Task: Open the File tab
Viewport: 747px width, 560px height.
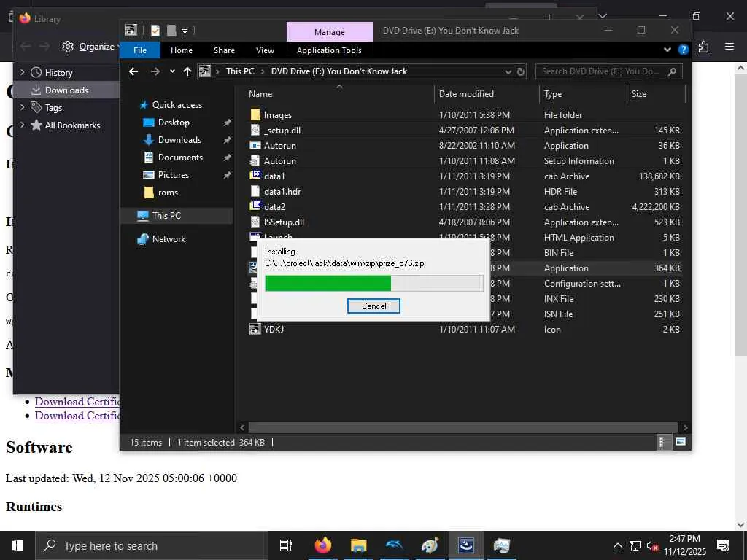Action: [139, 50]
